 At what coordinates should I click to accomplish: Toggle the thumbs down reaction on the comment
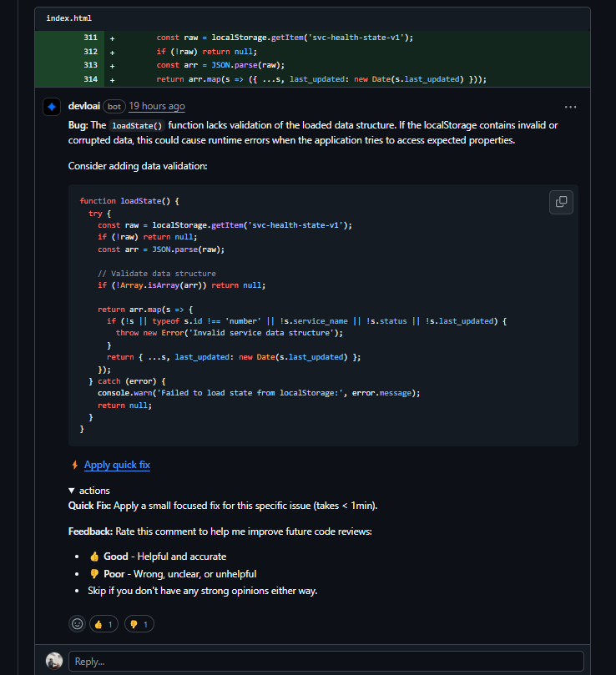(x=139, y=623)
